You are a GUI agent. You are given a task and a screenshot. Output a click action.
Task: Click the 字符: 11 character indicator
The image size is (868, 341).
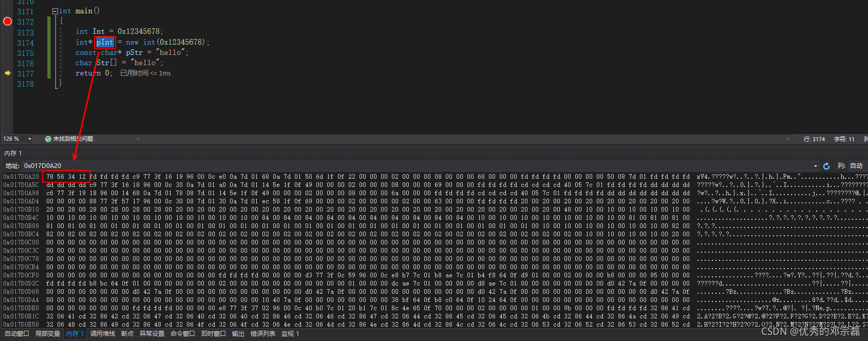[x=844, y=139]
